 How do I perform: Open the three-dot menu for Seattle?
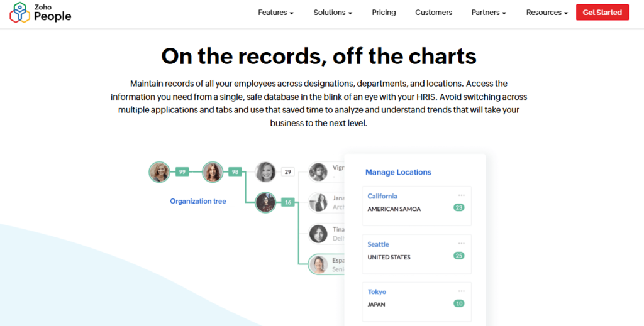(x=462, y=244)
